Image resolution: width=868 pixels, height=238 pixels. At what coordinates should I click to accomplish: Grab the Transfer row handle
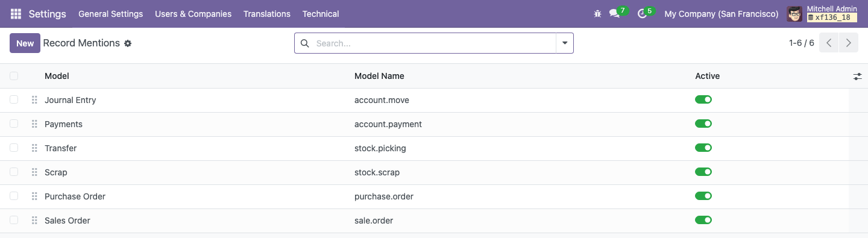tap(34, 148)
